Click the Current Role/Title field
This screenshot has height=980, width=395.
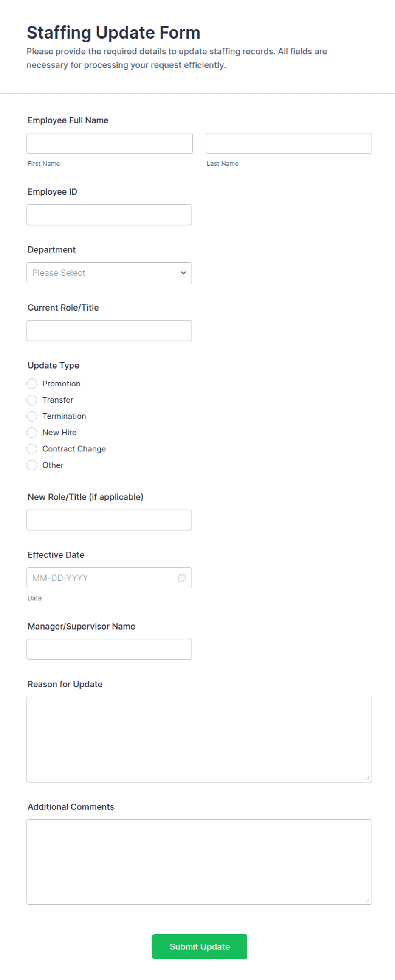(109, 330)
